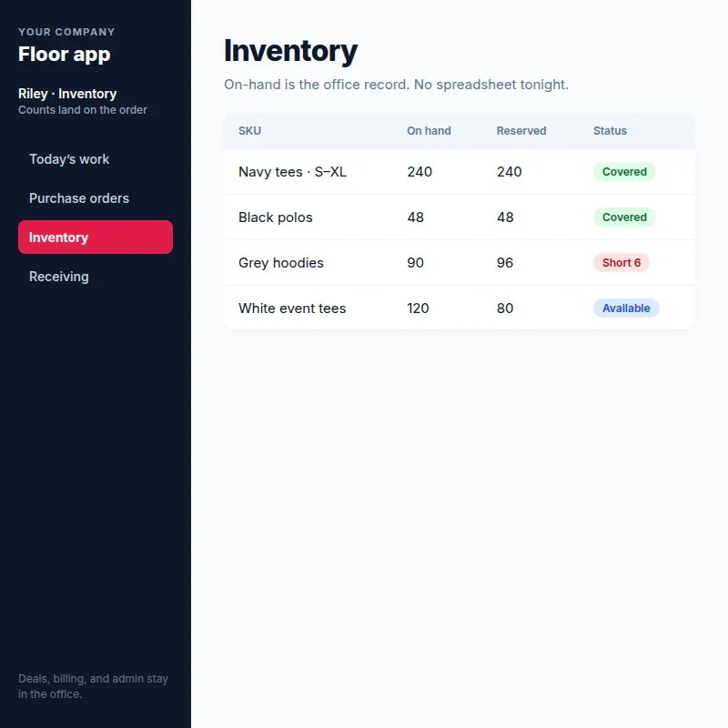This screenshot has width=728, height=728.
Task: Click the On hand column header
Action: click(x=429, y=131)
